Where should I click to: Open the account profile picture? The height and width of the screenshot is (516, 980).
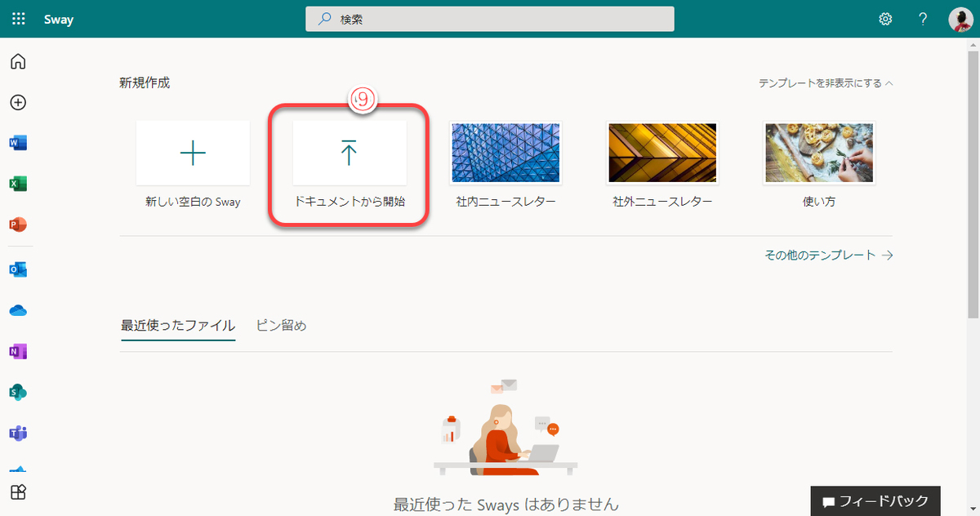click(x=960, y=19)
